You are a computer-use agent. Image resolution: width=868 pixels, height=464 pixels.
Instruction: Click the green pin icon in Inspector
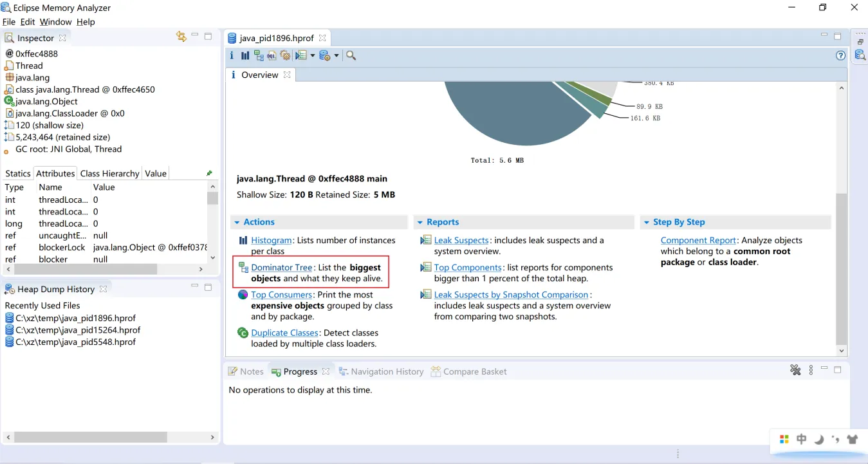[209, 173]
